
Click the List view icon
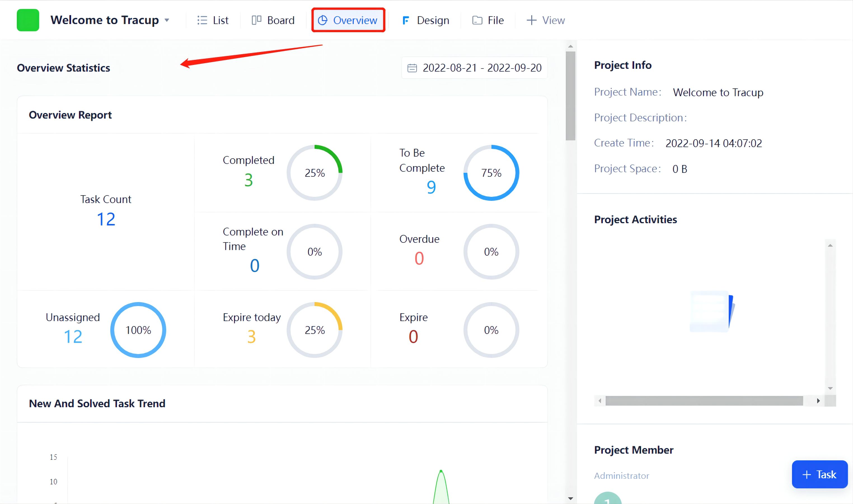(x=202, y=20)
